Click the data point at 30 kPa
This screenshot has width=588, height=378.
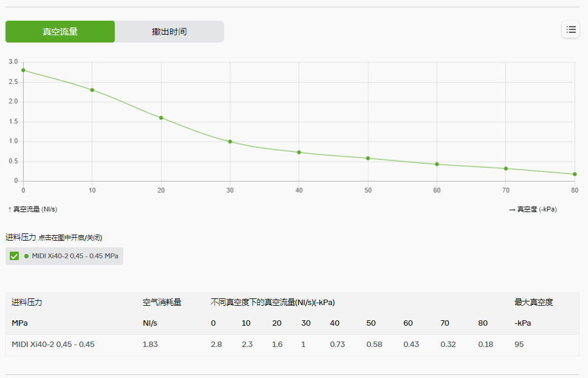230,141
